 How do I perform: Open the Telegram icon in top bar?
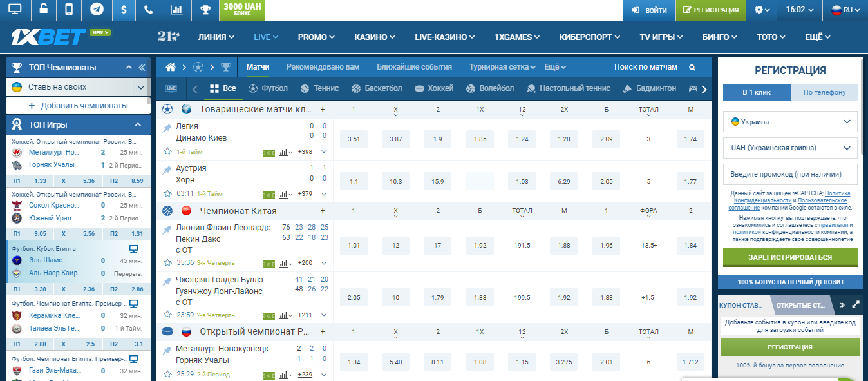(97, 10)
